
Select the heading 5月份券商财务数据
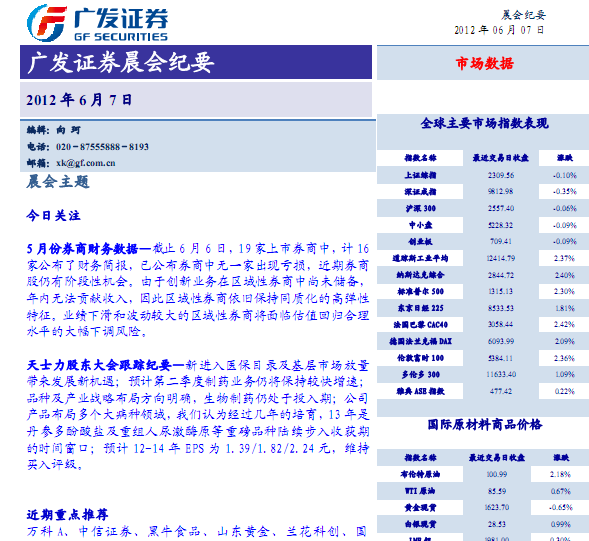[82, 249]
